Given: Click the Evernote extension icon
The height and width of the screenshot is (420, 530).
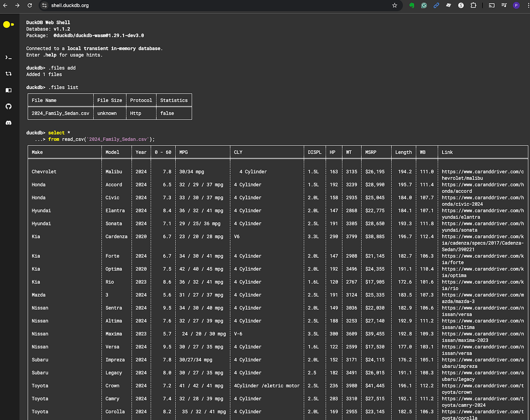Looking at the screenshot, I should (412, 5).
